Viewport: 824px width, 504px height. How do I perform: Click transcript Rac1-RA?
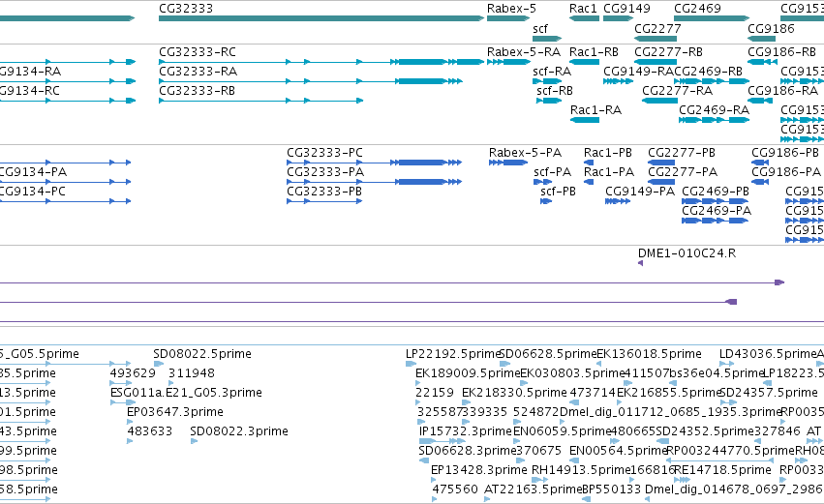pyautogui.click(x=595, y=109)
